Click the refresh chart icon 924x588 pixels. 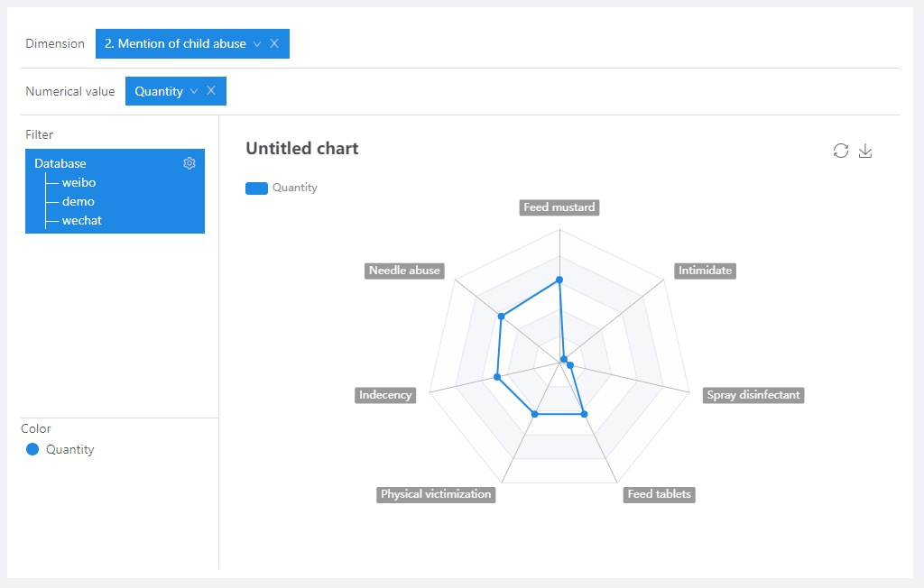coord(841,151)
